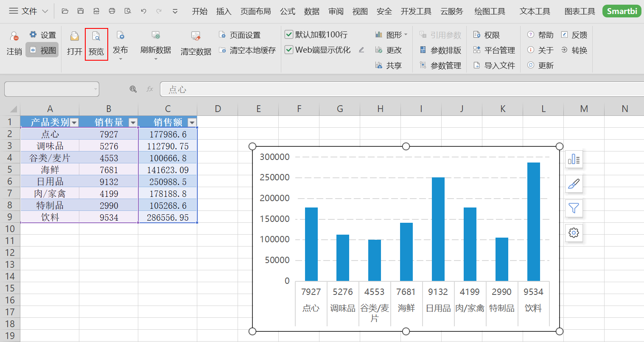Switch to the 插入 ribbon tab
The image size is (644, 342).
(224, 11)
